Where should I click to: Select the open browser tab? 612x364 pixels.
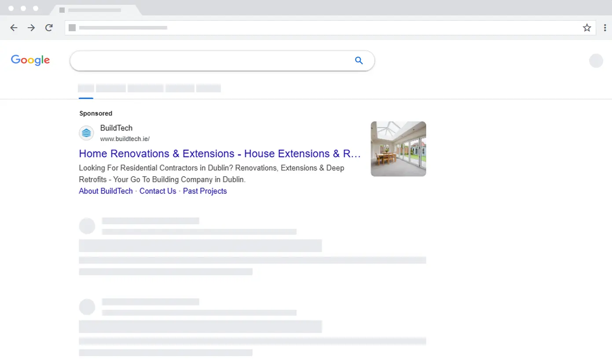point(95,10)
